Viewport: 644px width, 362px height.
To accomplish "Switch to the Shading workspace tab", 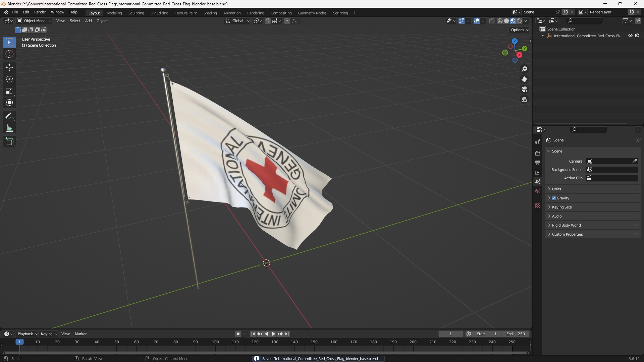I will (210, 13).
